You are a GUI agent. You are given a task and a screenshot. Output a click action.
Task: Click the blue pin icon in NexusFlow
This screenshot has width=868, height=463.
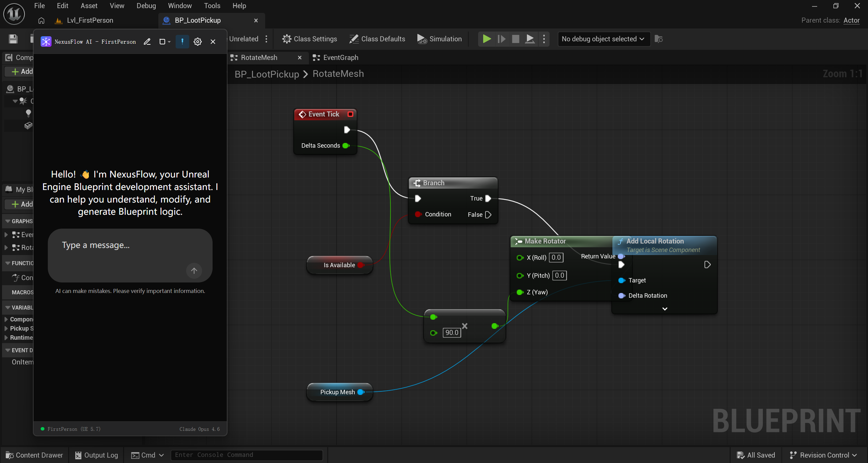point(182,42)
